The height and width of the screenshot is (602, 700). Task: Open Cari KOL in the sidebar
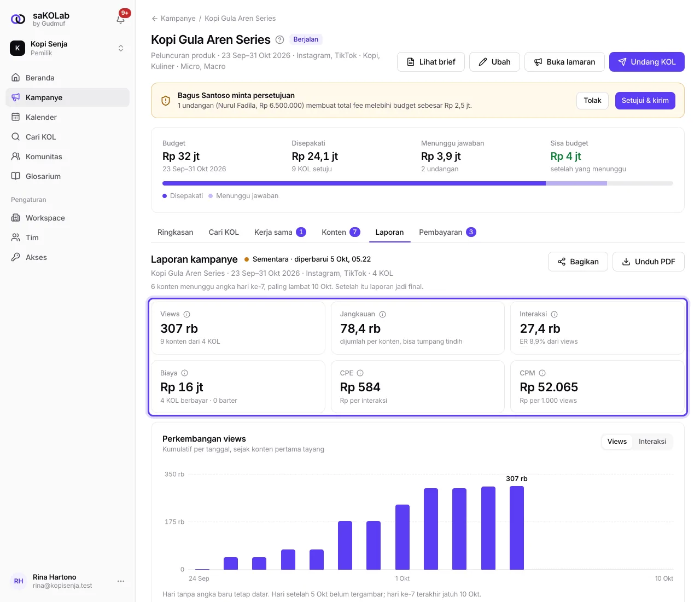pos(67,137)
